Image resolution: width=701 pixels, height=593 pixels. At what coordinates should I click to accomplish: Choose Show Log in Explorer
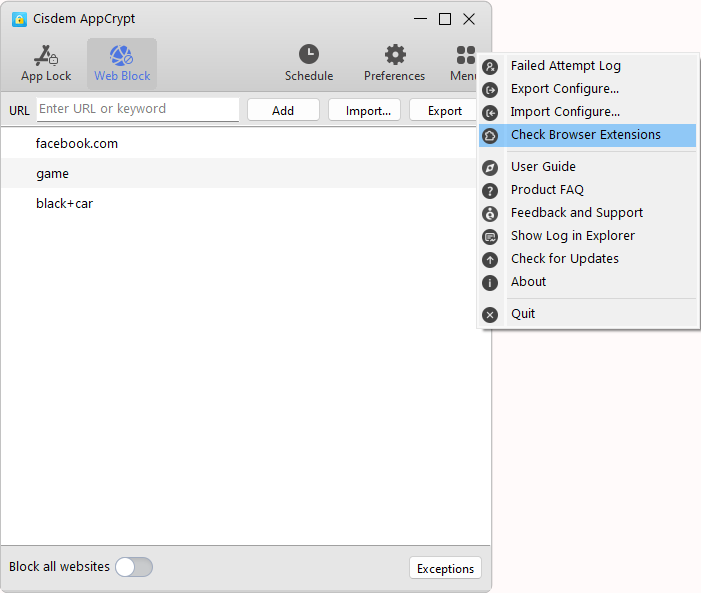click(587, 236)
